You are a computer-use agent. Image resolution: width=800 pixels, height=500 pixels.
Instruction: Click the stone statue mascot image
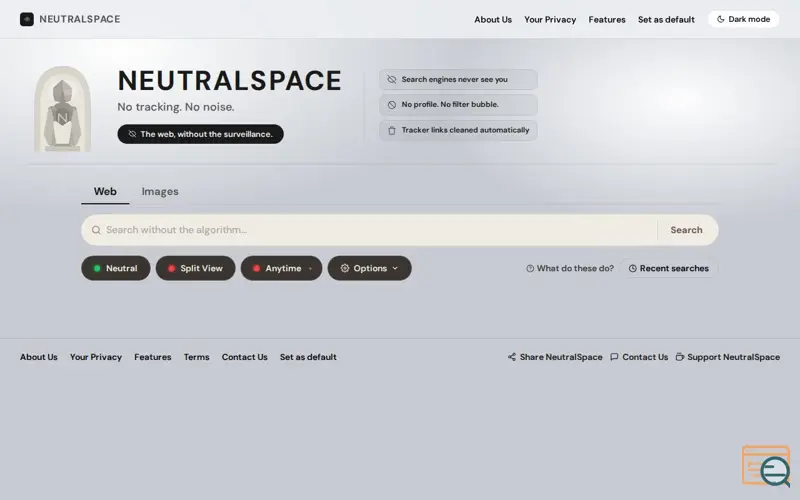tap(62, 109)
